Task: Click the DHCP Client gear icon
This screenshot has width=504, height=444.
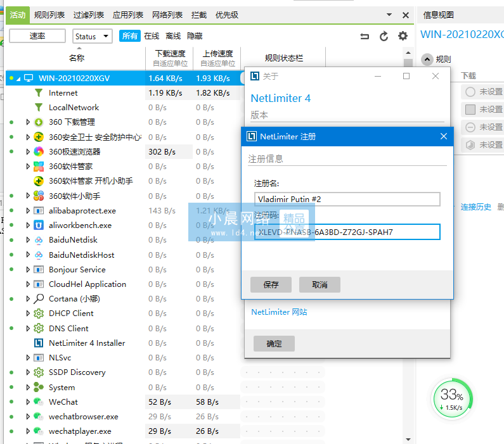Action: click(x=39, y=314)
